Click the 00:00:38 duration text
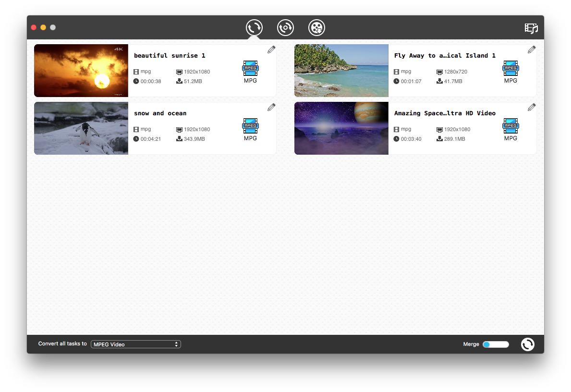571x392 pixels. click(151, 81)
